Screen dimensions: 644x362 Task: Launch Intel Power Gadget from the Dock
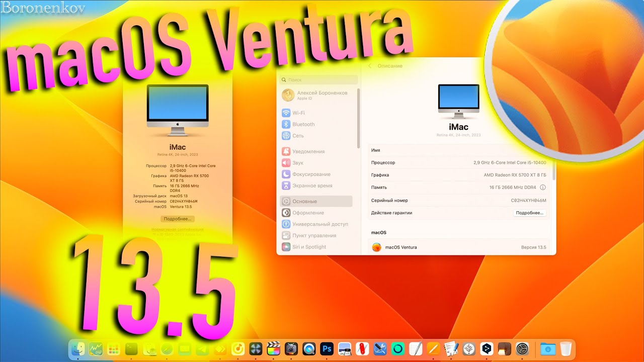[96, 348]
